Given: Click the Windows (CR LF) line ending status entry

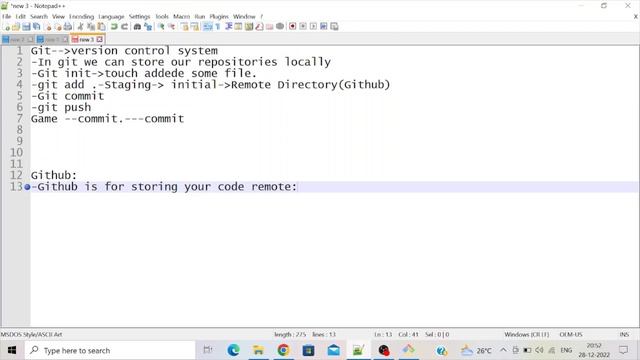Looking at the screenshot, I should click(527, 334).
